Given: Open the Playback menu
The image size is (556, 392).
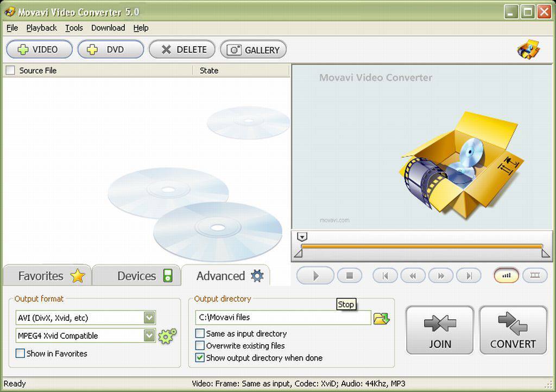Looking at the screenshot, I should [x=42, y=28].
